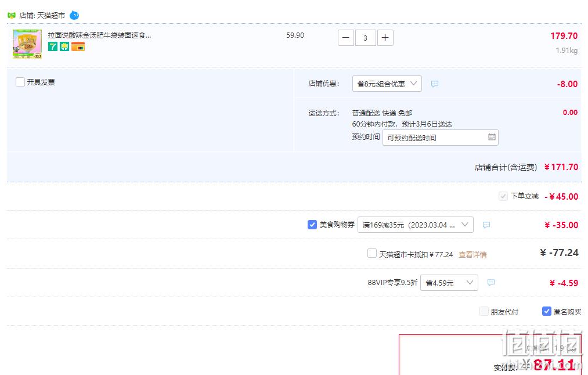
Task: Toggle the 下单立减 checkbox
Action: point(503,196)
